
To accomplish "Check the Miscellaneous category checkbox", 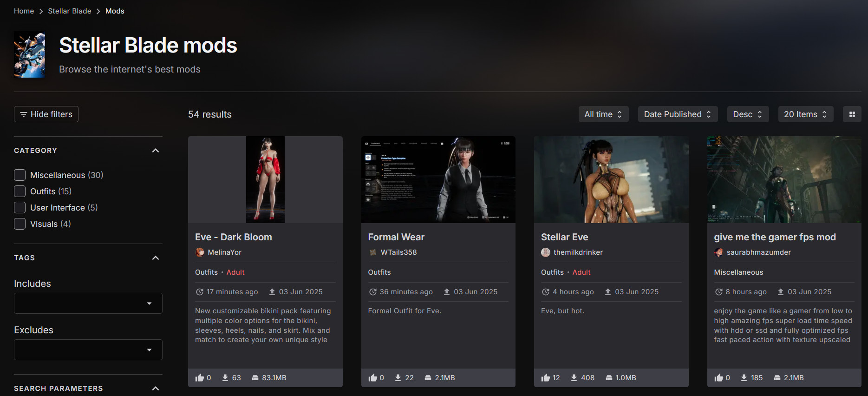I will (20, 175).
